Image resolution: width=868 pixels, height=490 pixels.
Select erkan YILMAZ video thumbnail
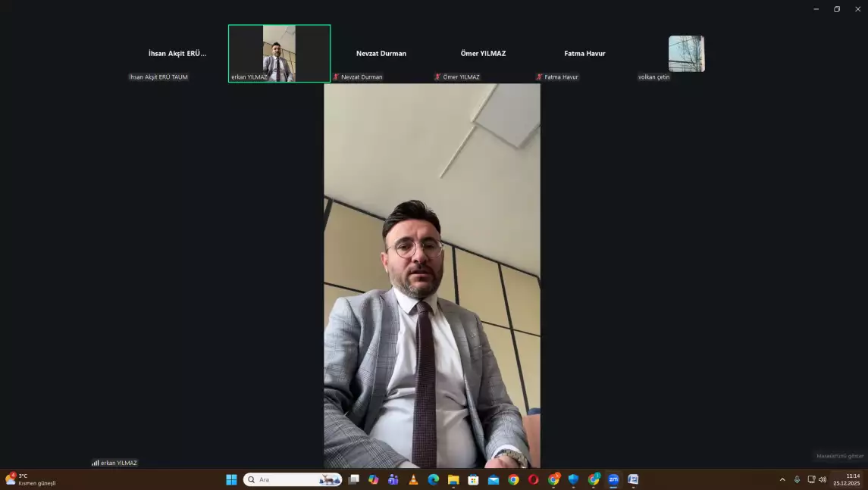coord(279,53)
